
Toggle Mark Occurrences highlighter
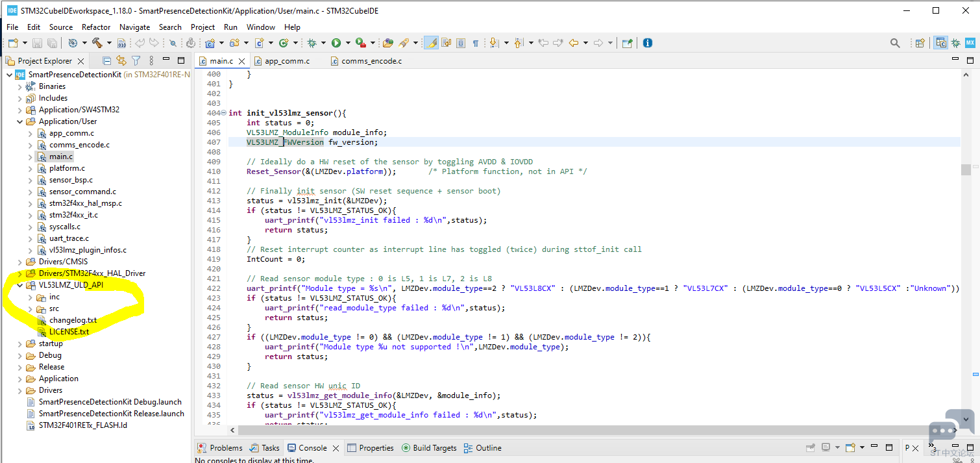(x=431, y=43)
